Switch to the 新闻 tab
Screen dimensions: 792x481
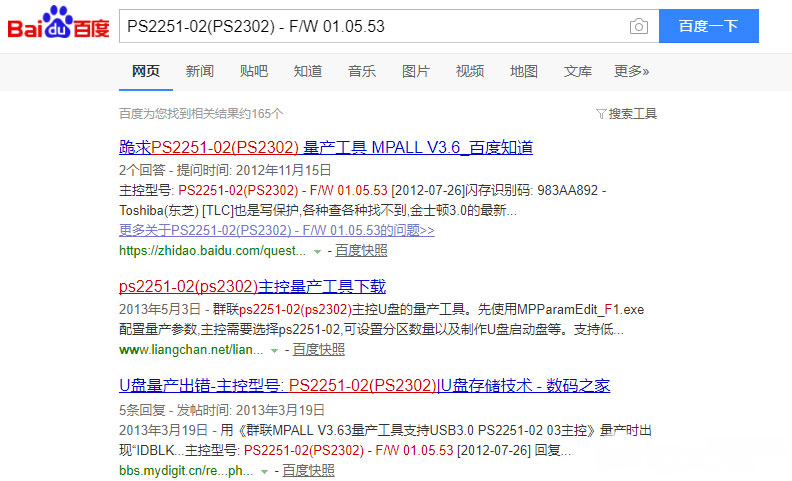tap(200, 71)
